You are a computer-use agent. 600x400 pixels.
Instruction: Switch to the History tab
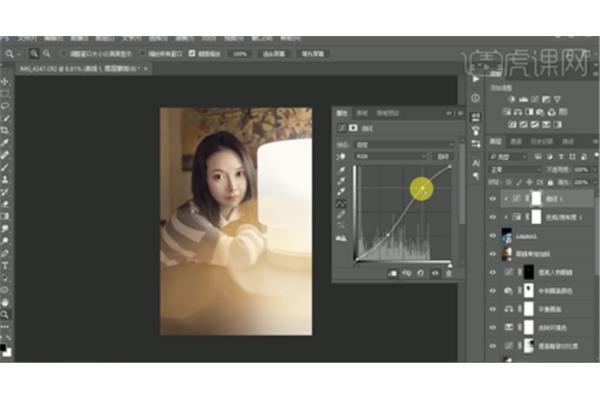coord(541,142)
